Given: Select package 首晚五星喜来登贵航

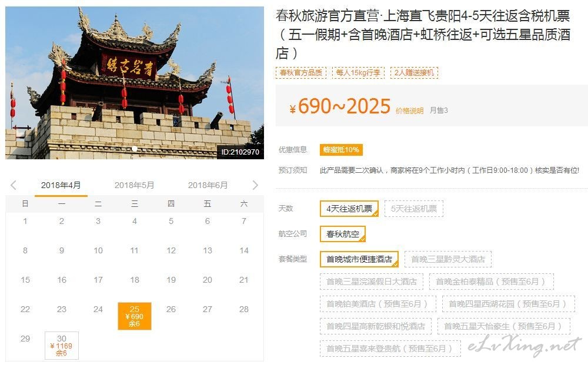Looking at the screenshot, I should click(x=390, y=349).
